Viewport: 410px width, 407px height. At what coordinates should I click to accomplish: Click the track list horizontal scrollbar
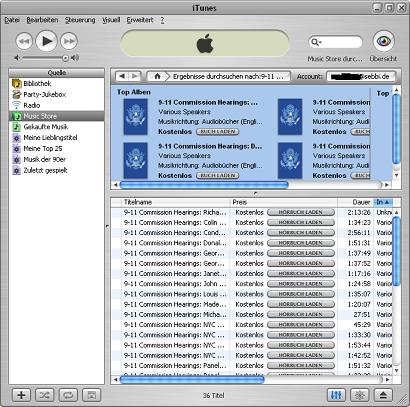coord(192,379)
